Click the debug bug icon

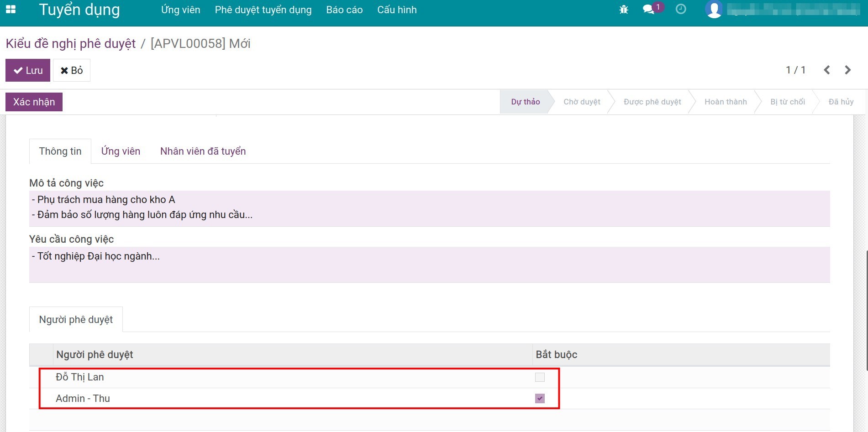[624, 10]
